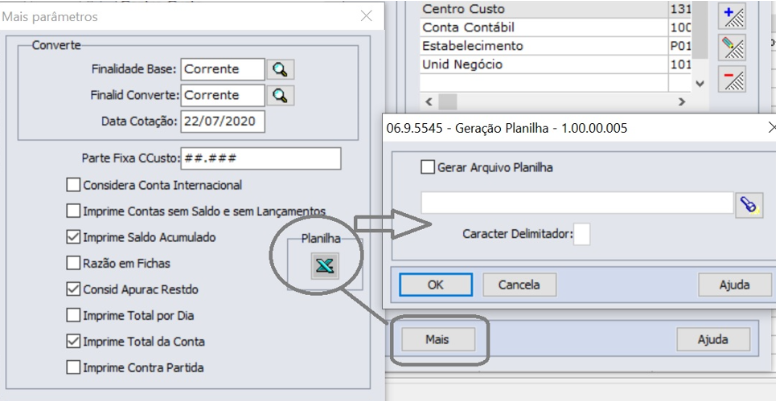The height and width of the screenshot is (402, 776).
Task: Open lookup for Finalid Converte
Action: (281, 96)
